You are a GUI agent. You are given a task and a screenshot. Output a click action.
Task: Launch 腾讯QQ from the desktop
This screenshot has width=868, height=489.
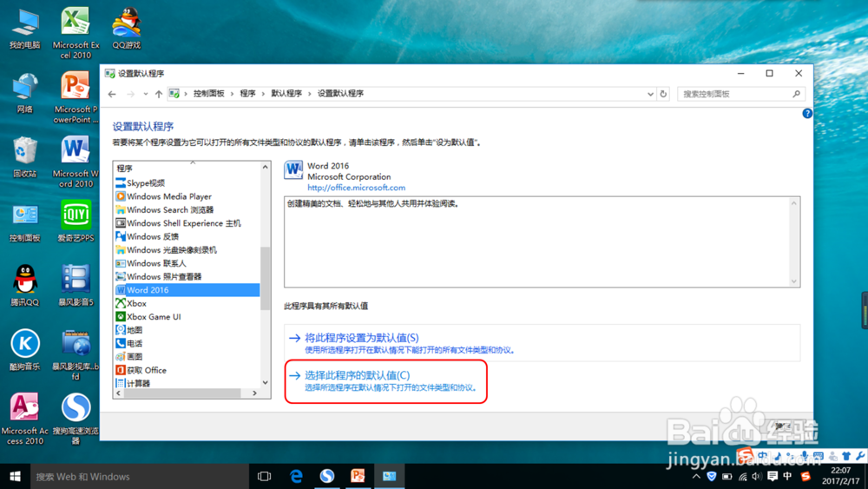coord(25,286)
